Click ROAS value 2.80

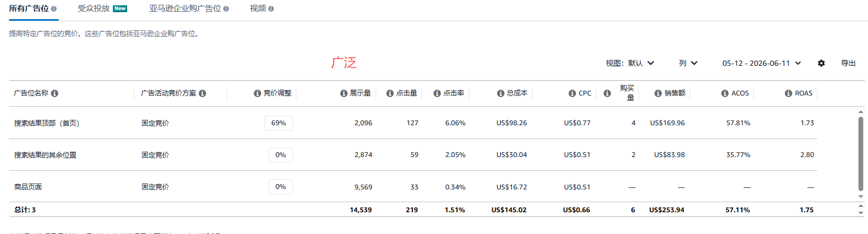807,155
